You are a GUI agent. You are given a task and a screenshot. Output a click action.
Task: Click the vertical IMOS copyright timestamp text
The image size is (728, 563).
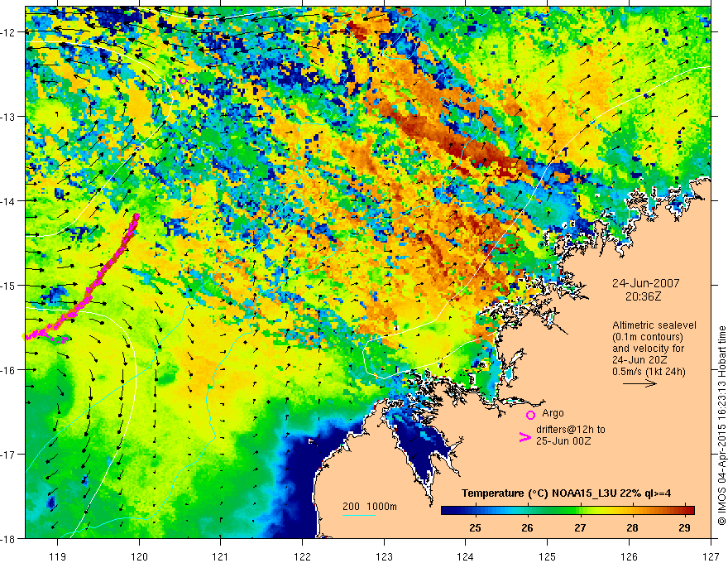pyautogui.click(x=721, y=426)
